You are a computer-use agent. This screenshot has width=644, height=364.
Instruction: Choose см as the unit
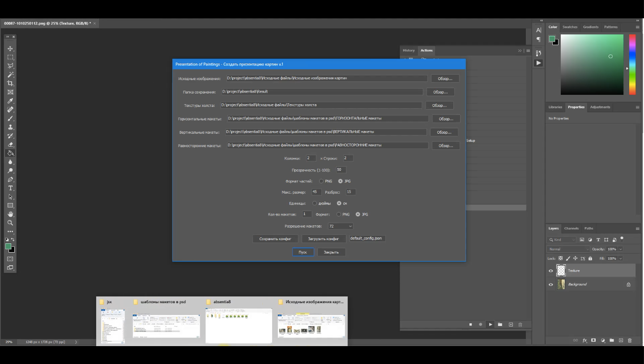tap(339, 203)
